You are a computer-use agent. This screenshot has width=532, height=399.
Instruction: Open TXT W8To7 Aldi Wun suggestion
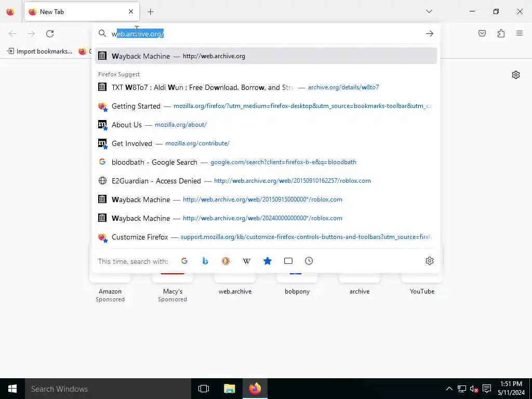tap(266, 87)
